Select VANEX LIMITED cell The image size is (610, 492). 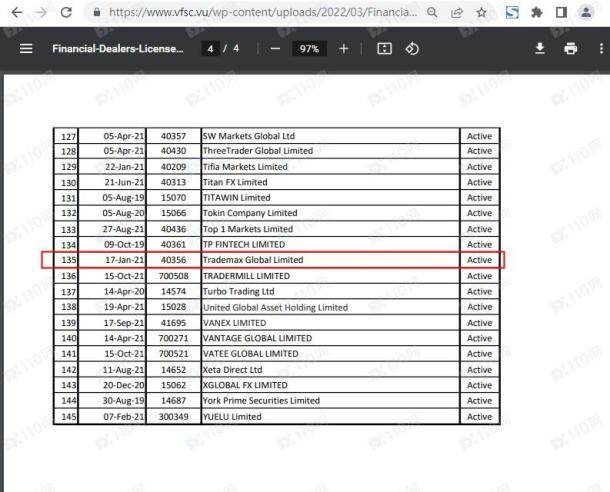(330, 323)
